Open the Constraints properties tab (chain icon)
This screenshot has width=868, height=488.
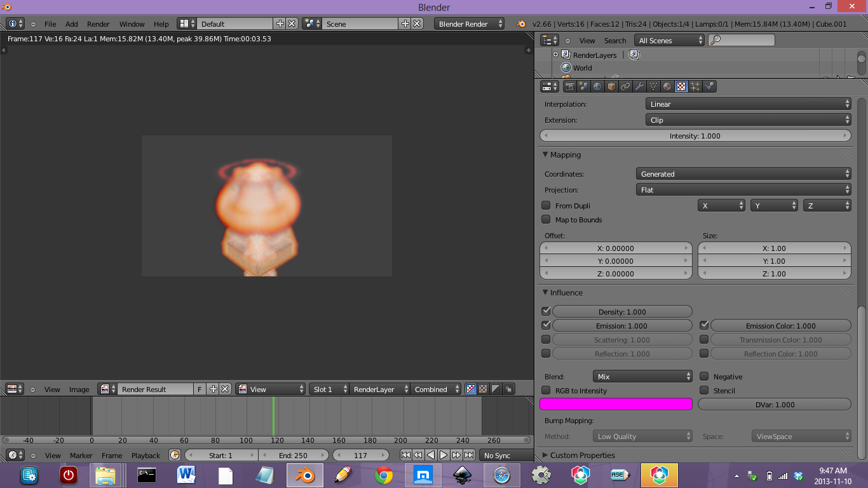[625, 86]
